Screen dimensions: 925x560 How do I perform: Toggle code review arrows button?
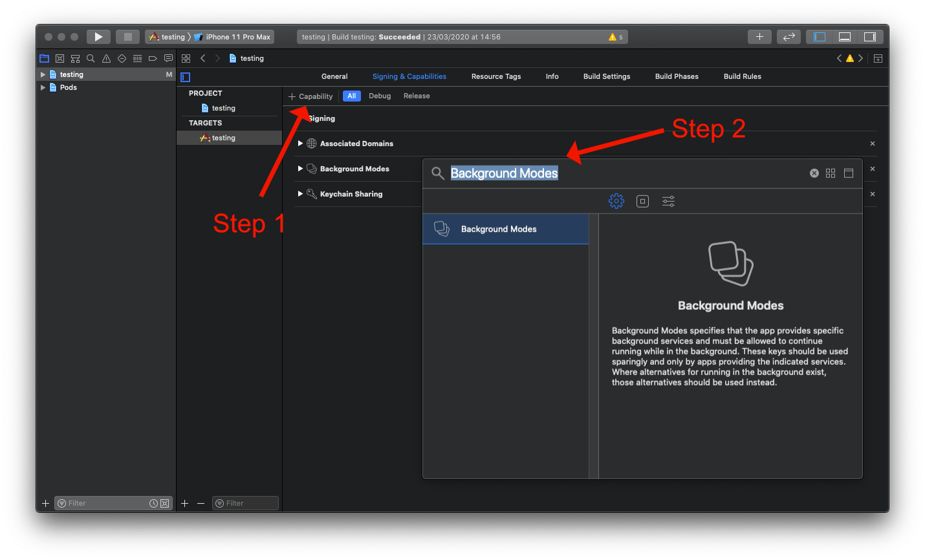(x=789, y=37)
